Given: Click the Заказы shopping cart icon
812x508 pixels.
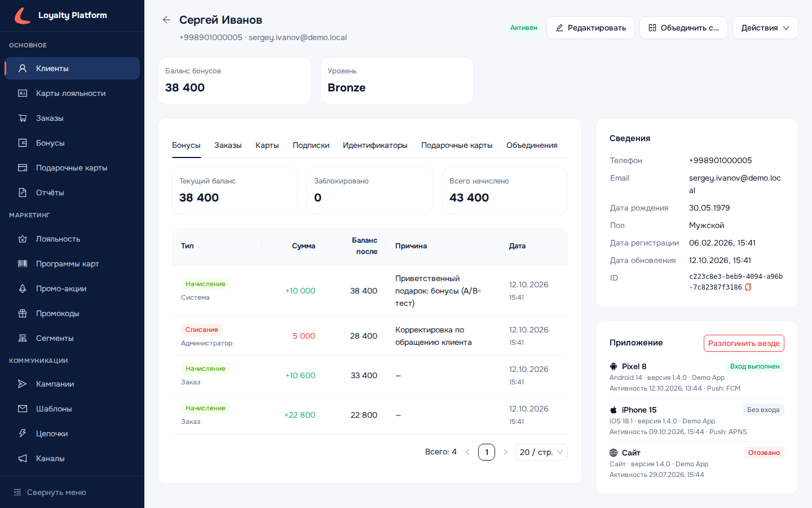Looking at the screenshot, I should coord(23,118).
